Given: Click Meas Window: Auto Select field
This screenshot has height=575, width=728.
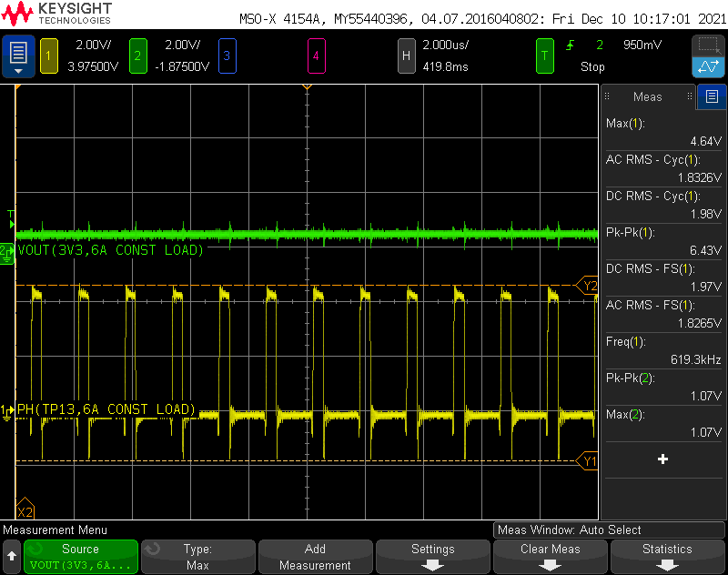Looking at the screenshot, I should pyautogui.click(x=609, y=530).
